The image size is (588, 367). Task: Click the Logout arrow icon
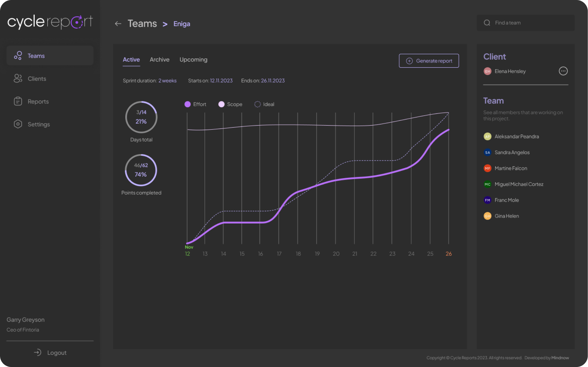38,352
